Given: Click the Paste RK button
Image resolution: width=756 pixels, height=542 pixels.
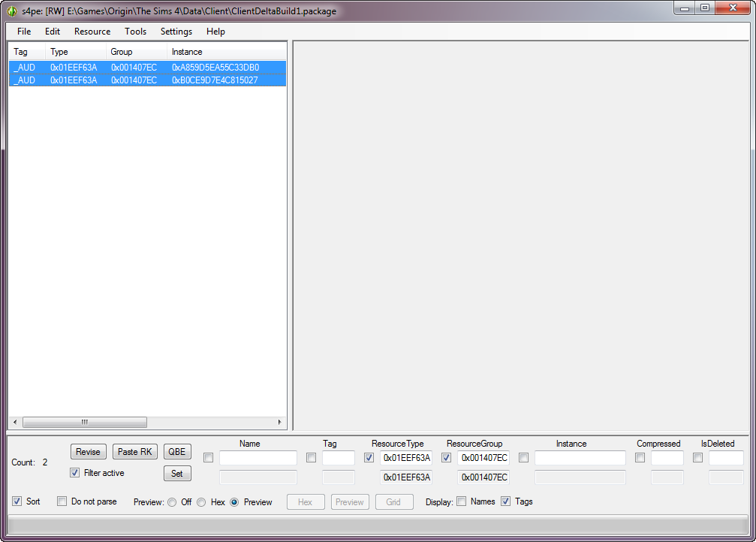Looking at the screenshot, I should (135, 452).
